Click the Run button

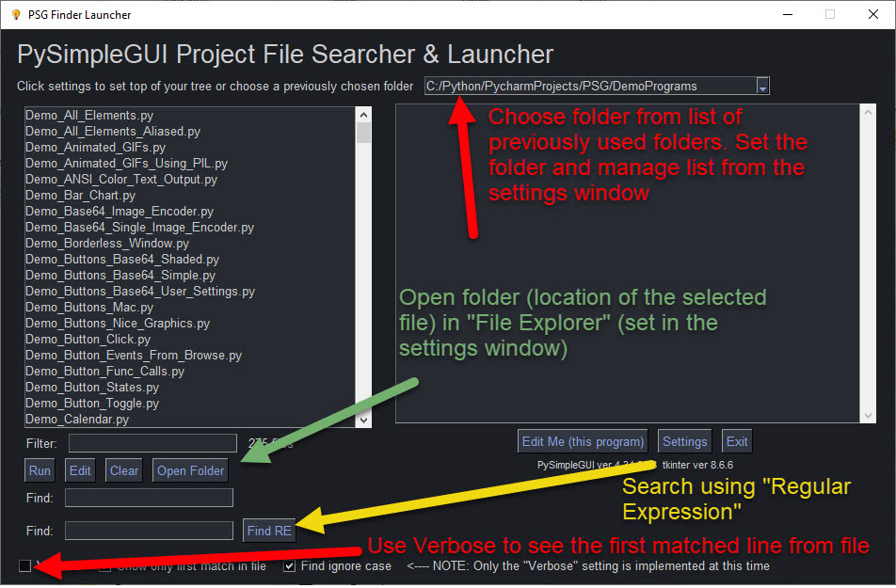pyautogui.click(x=39, y=469)
